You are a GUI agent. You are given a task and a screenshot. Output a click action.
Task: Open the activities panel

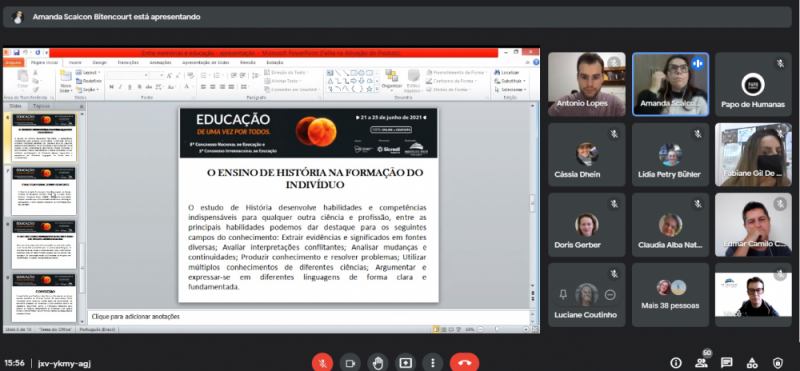(752, 363)
